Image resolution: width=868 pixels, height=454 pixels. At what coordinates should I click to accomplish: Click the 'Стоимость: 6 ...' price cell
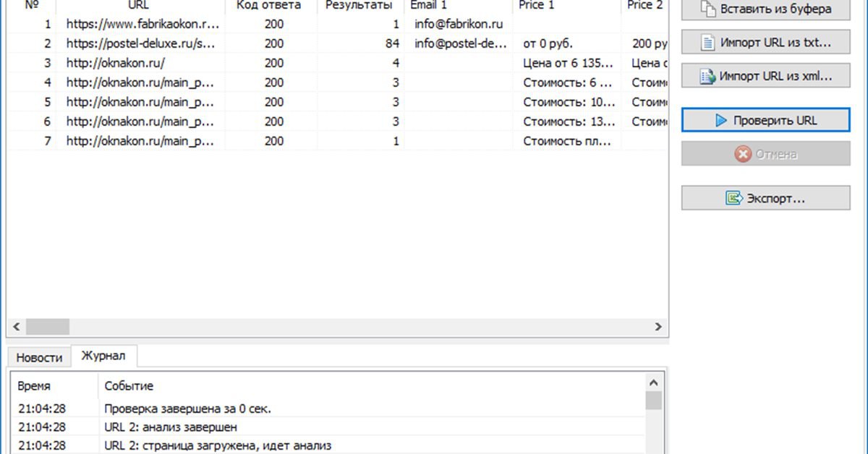coord(567,82)
